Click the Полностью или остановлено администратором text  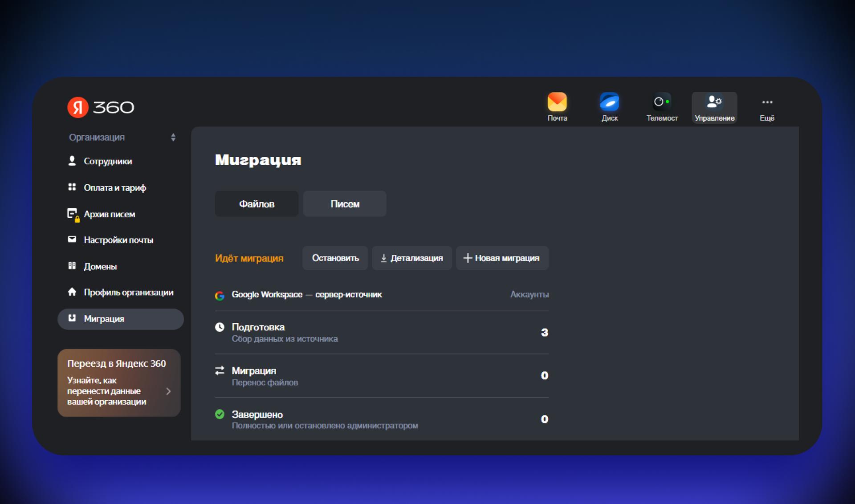pos(325,426)
